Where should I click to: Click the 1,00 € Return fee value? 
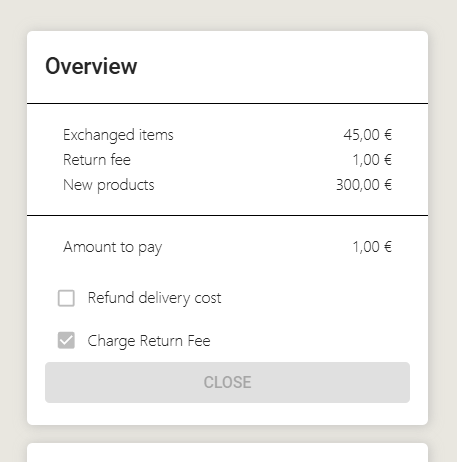[372, 160]
